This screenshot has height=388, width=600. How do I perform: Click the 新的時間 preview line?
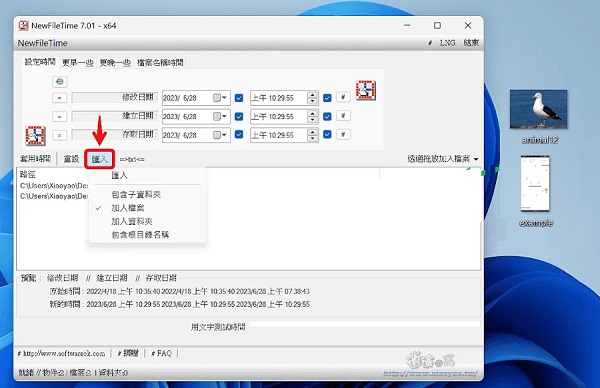tap(179, 304)
